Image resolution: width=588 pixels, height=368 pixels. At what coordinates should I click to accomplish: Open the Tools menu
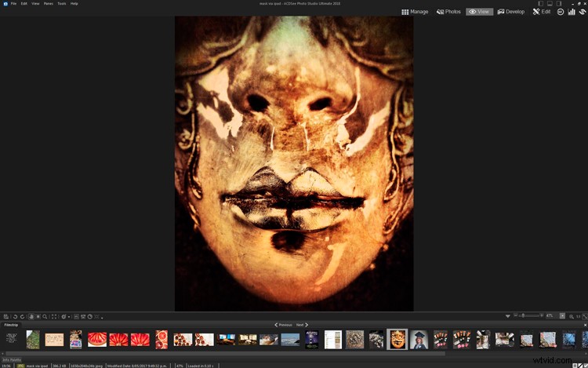pos(61,4)
